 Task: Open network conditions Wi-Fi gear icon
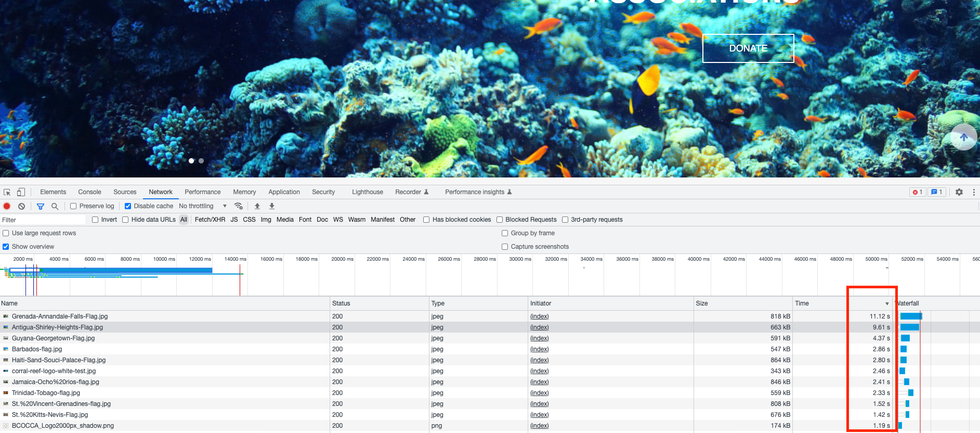coord(239,206)
